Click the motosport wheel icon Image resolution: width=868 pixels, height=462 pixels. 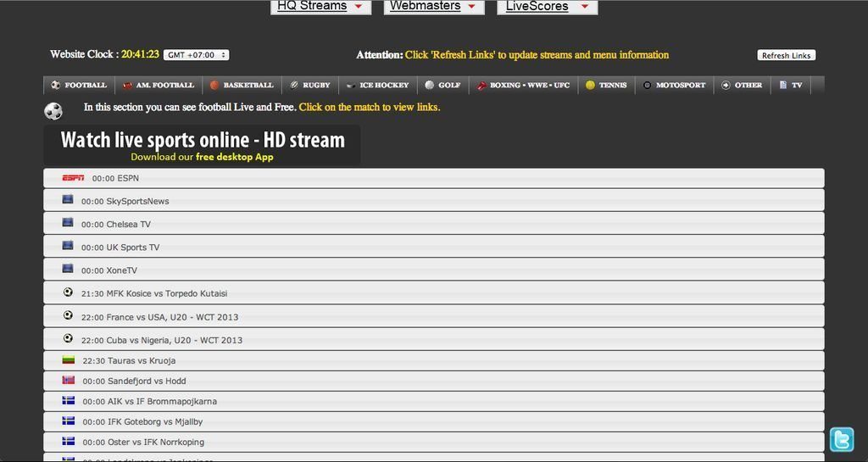coord(647,86)
